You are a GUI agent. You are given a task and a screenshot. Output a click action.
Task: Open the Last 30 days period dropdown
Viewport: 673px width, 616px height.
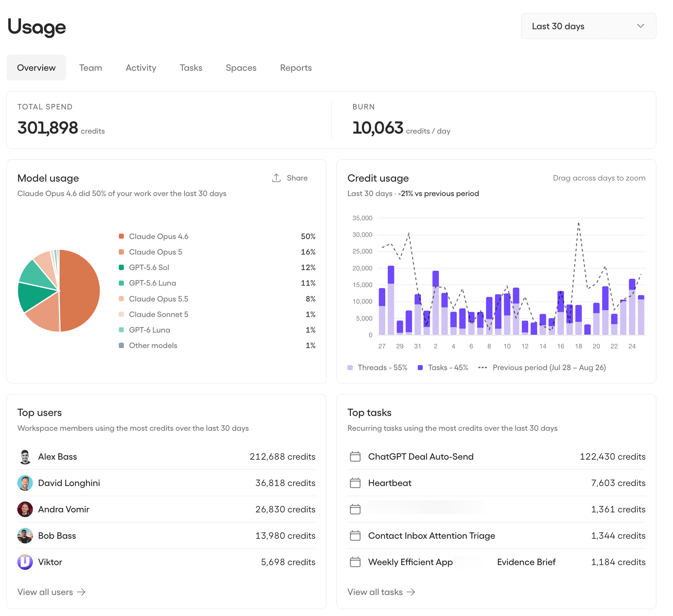point(589,26)
